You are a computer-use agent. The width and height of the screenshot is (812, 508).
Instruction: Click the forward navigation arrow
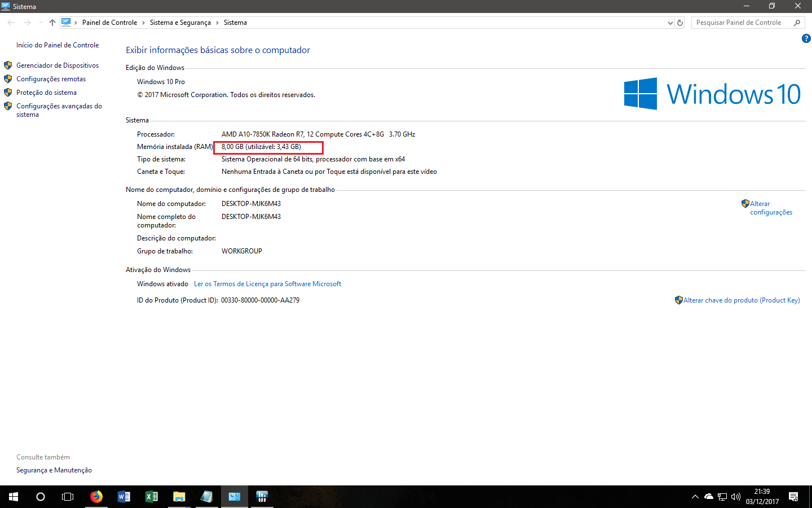point(27,23)
